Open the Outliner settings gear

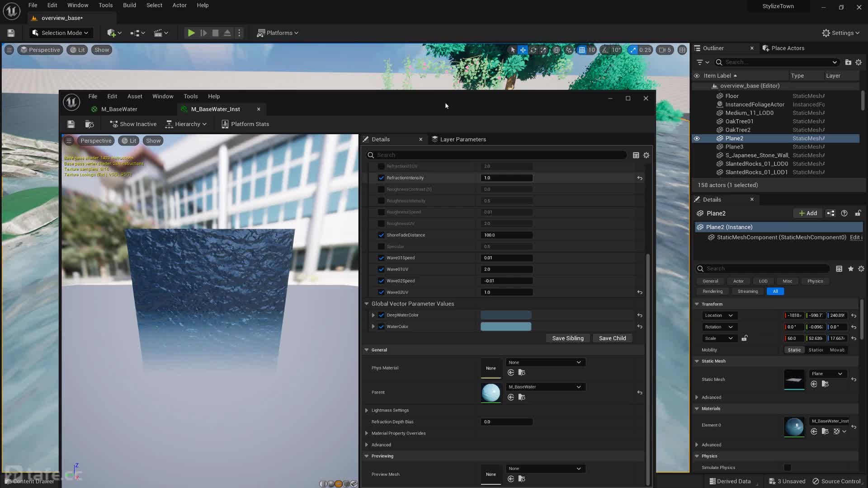click(x=859, y=62)
